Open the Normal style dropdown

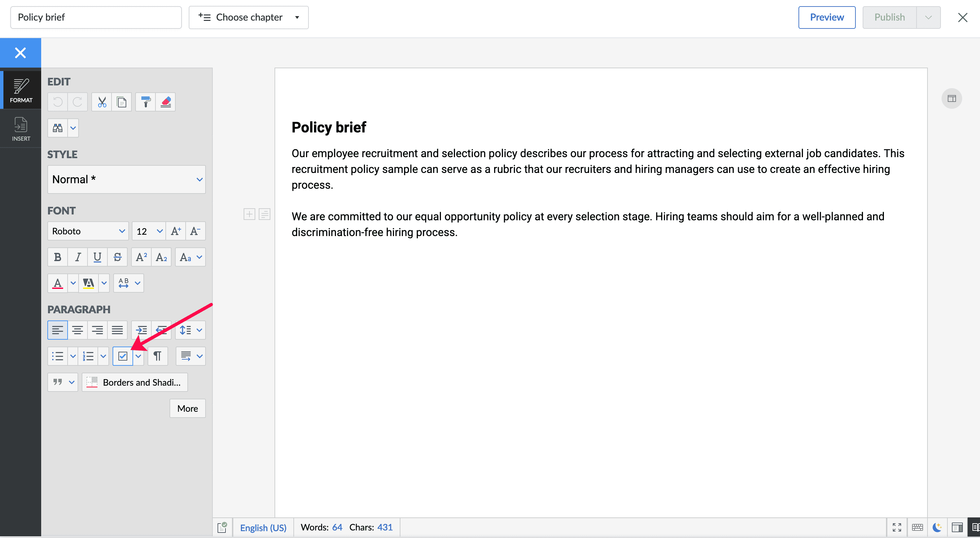(x=126, y=179)
